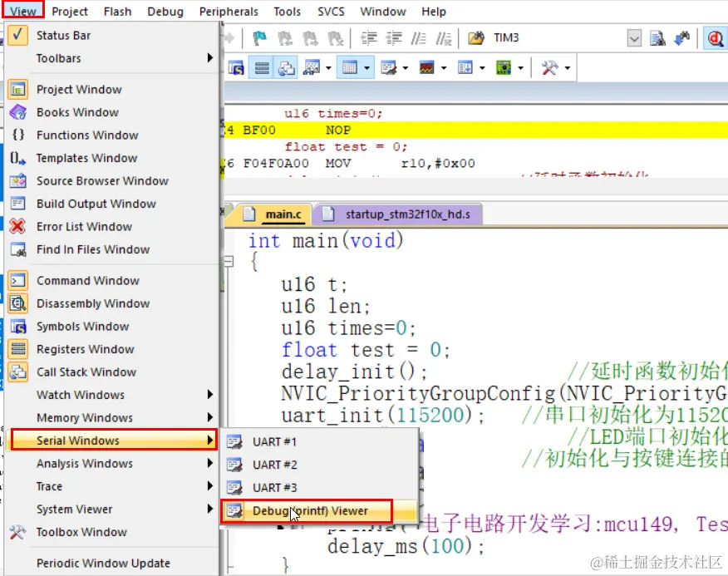The height and width of the screenshot is (576, 728).
Task: Click the incremental find binoculars icon
Action: 682,38
